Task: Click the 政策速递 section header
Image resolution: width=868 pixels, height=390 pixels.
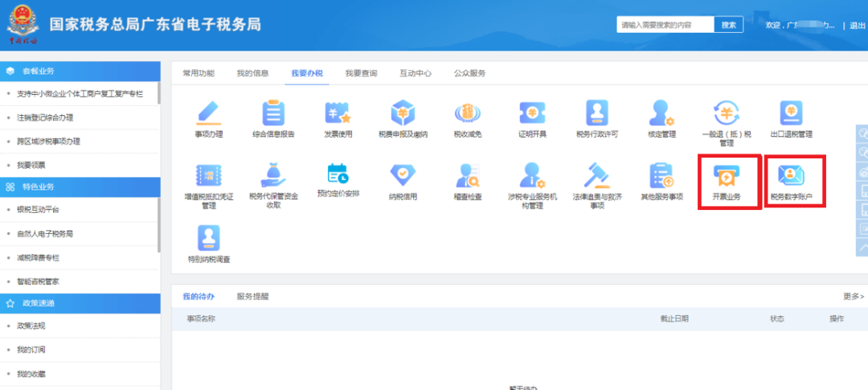Action: pyautogui.click(x=80, y=304)
